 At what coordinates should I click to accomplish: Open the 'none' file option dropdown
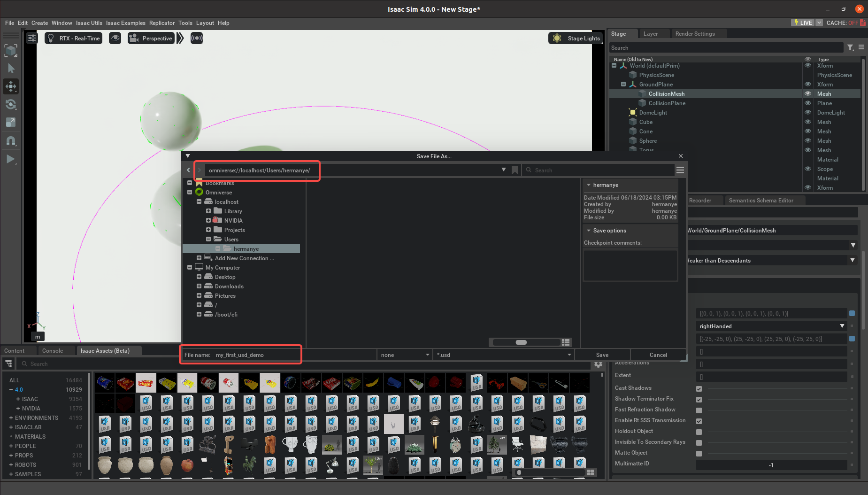pyautogui.click(x=405, y=355)
